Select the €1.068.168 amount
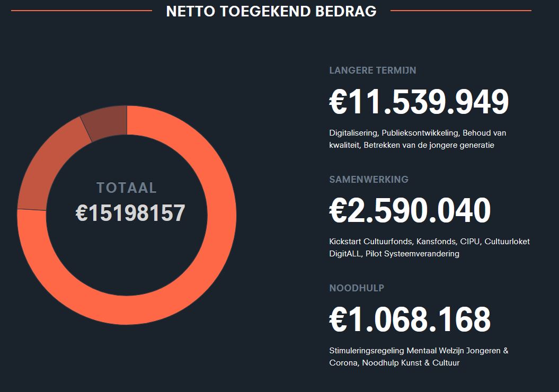Viewport: 559px width, 392px height. pos(410,319)
